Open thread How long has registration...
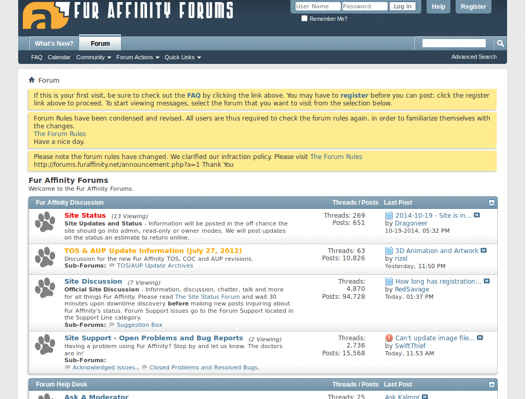This screenshot has width=532, height=399. 438,281
